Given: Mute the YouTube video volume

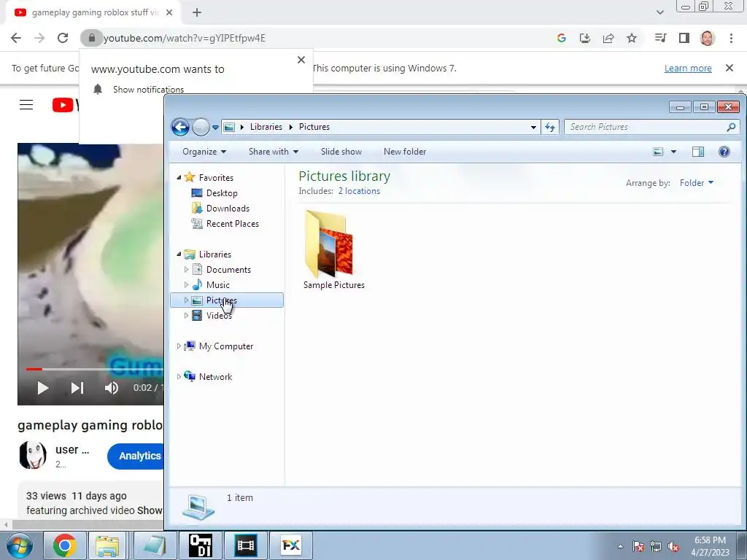Looking at the screenshot, I should point(111,388).
